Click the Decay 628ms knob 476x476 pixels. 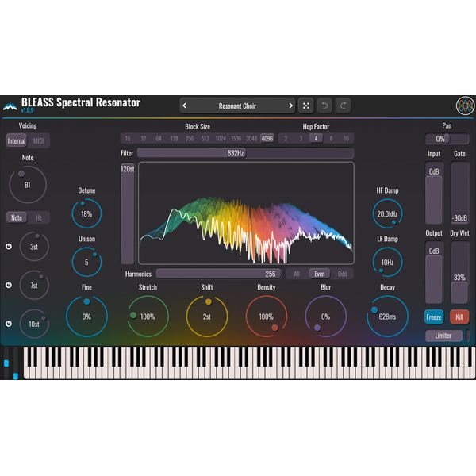coord(387,317)
